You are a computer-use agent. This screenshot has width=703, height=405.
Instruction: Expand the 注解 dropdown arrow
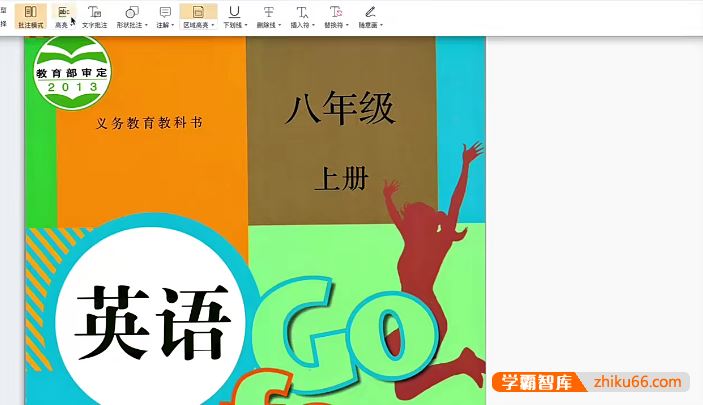tap(173, 26)
